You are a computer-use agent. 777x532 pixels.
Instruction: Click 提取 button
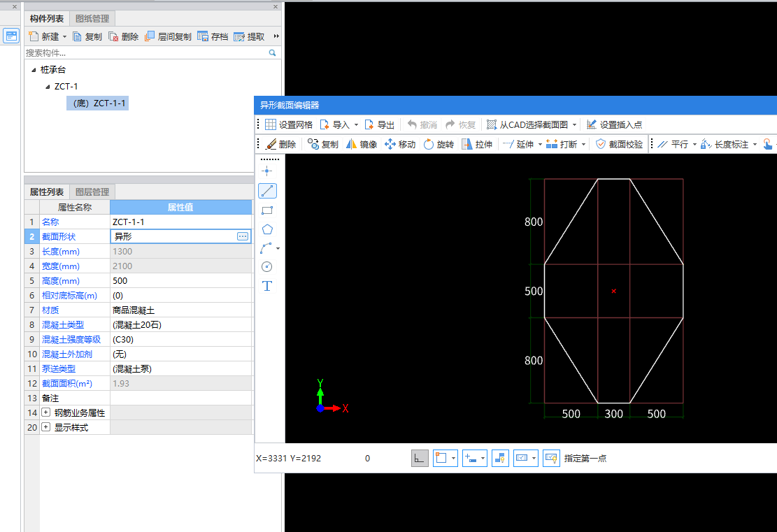point(249,36)
